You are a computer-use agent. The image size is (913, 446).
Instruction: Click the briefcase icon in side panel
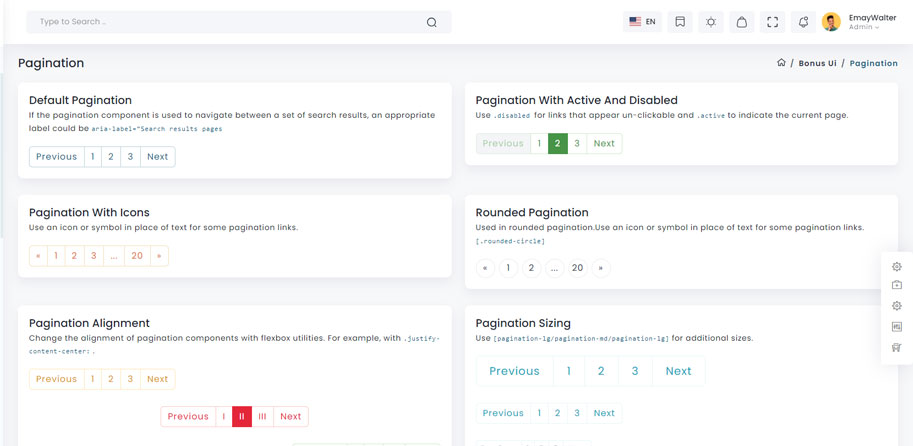point(897,285)
